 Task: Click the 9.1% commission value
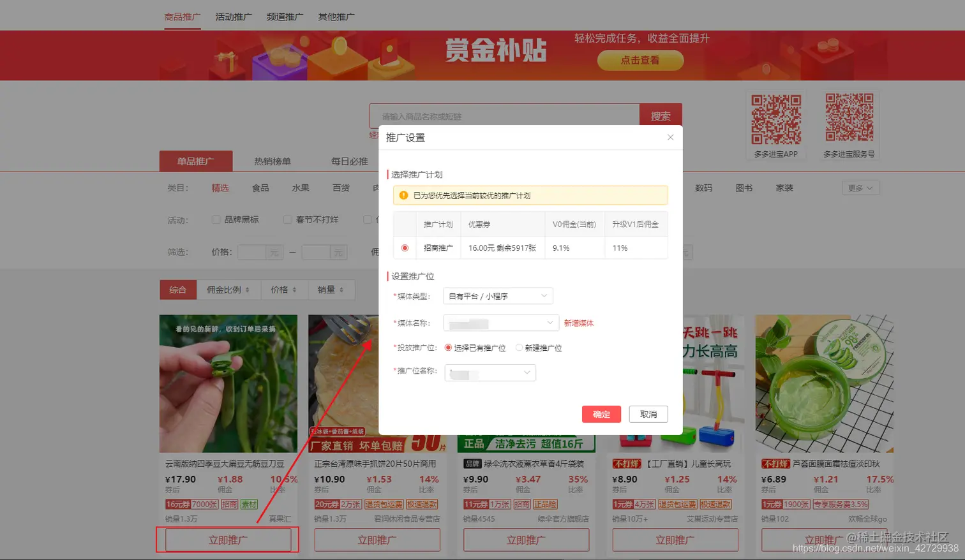(x=561, y=248)
